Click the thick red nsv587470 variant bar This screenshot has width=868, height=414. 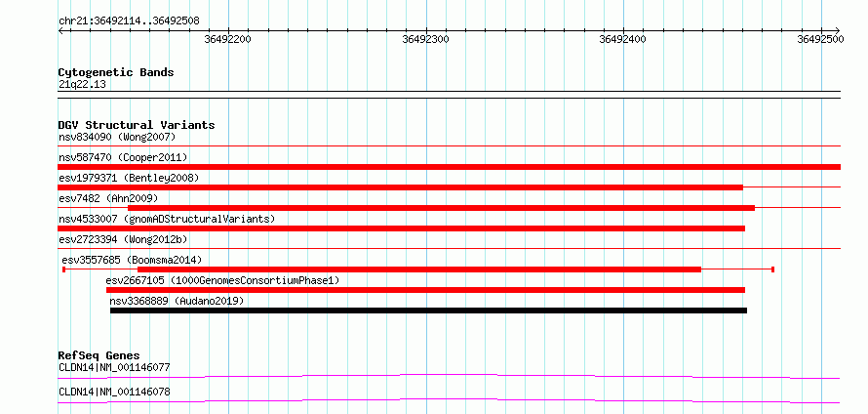(449, 167)
